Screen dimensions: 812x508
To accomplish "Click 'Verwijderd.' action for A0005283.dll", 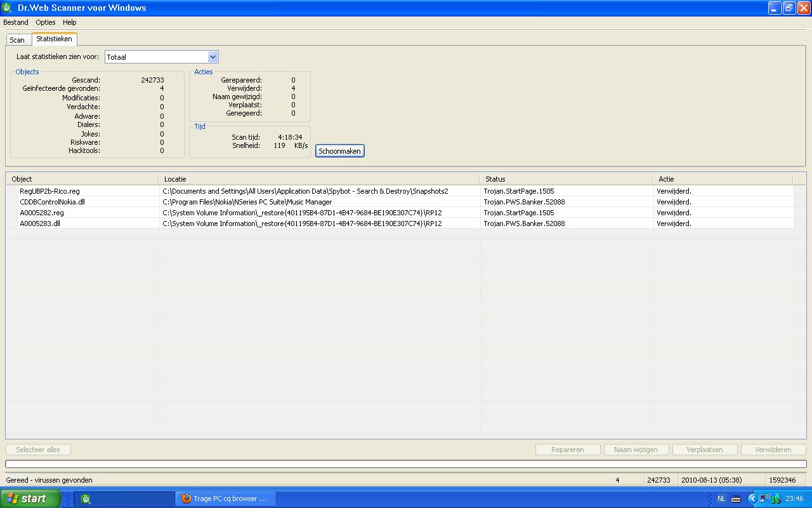I will [x=674, y=224].
